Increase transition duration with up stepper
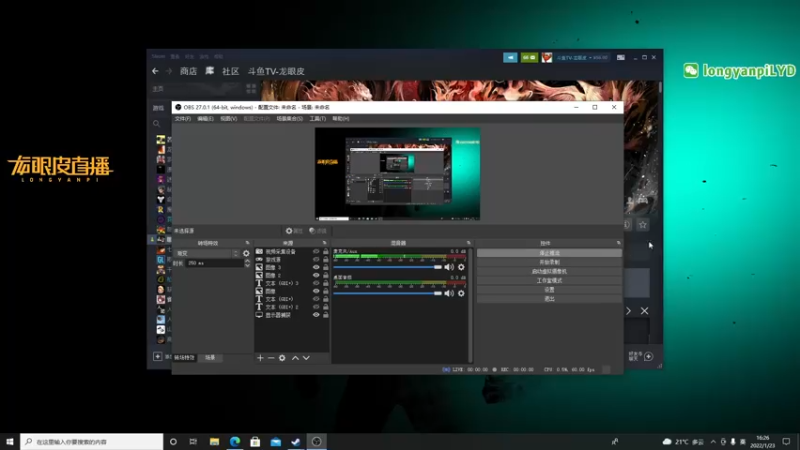Screen dimensions: 800x450 [247, 261]
